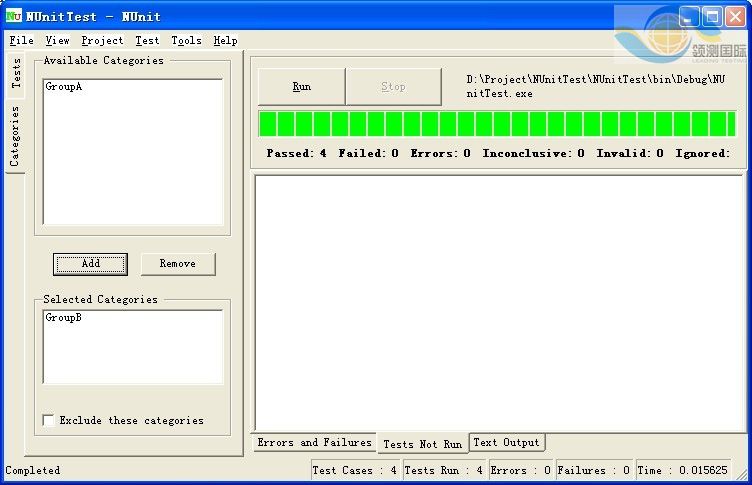Switch to Tests Not Run tab
The height and width of the screenshot is (485, 752).
[x=423, y=444]
